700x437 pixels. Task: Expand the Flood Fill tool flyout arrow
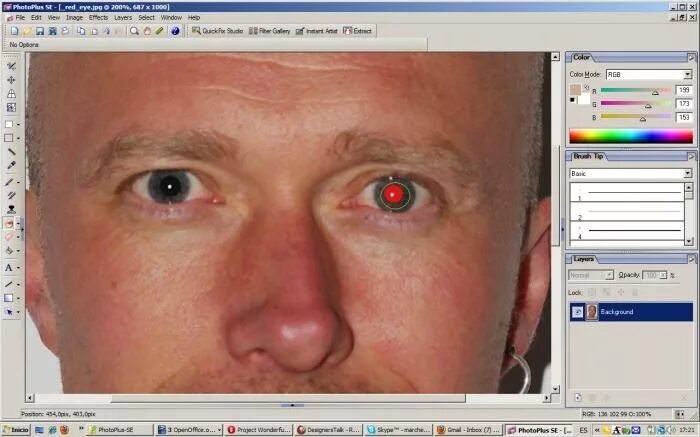point(19,251)
